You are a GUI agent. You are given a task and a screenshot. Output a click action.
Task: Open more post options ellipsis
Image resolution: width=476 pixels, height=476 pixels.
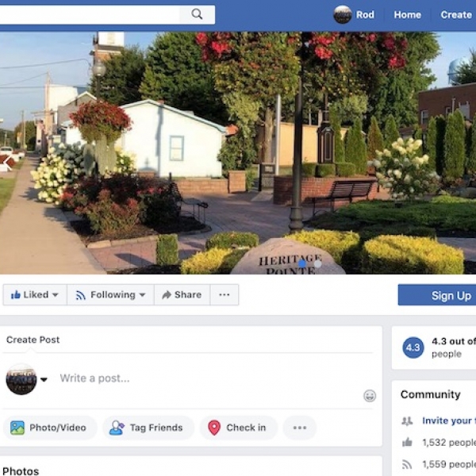tap(300, 428)
